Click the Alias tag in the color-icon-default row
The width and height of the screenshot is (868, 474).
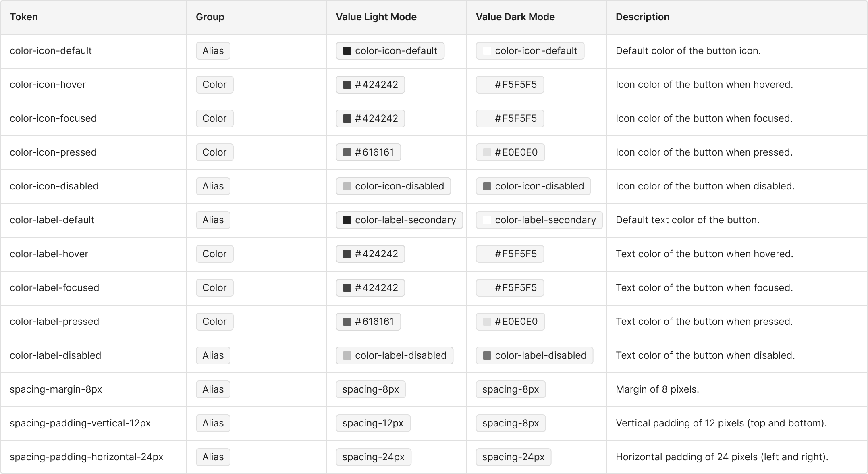[x=213, y=51]
